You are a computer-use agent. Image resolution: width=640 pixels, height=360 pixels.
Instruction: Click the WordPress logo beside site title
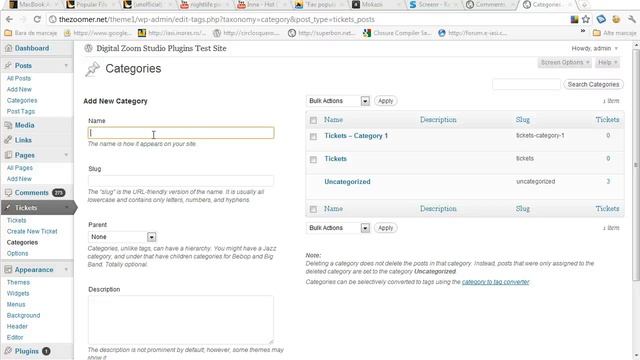(x=88, y=48)
